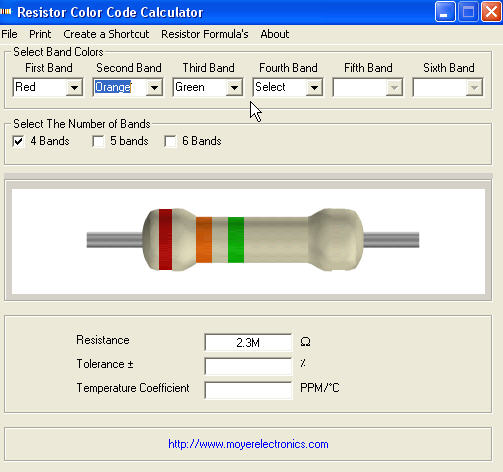
Task: Expand the Second Band dropdown arrow
Action: click(x=154, y=88)
